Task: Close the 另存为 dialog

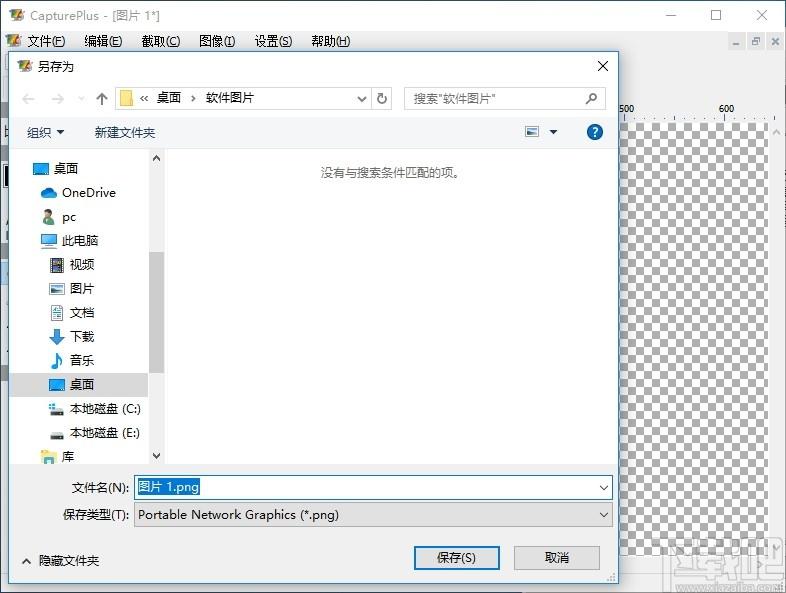Action: tap(603, 66)
